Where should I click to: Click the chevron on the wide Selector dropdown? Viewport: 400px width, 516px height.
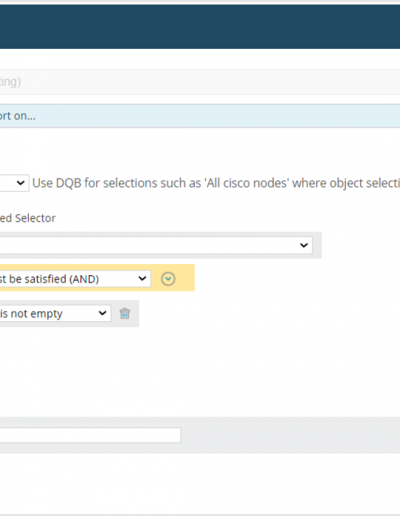pos(304,245)
